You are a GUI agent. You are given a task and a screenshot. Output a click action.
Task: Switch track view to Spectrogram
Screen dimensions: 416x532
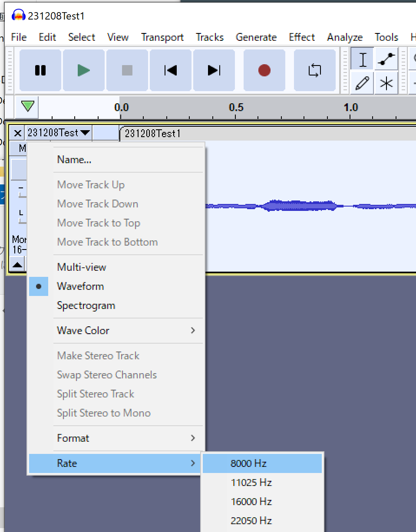pyautogui.click(x=116, y=305)
